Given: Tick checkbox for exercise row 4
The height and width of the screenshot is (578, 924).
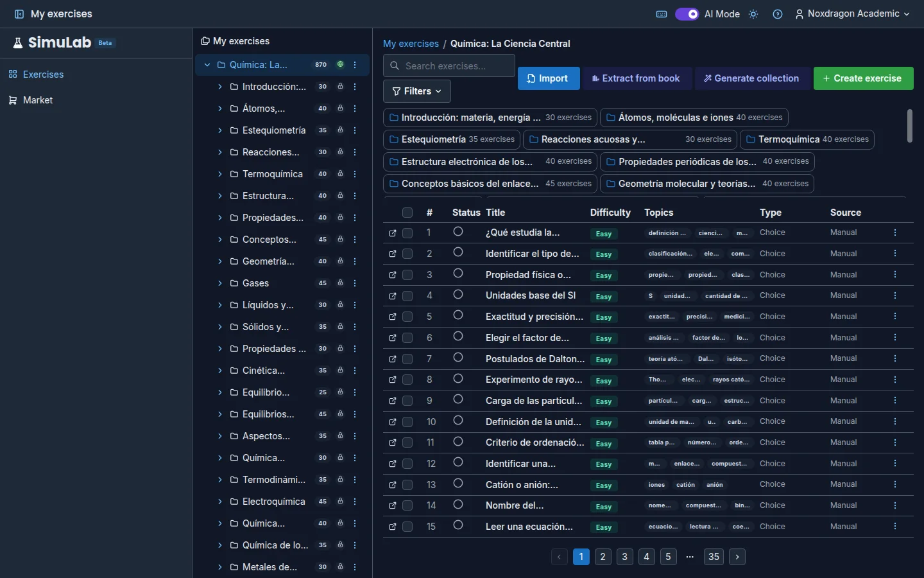Looking at the screenshot, I should [407, 296].
